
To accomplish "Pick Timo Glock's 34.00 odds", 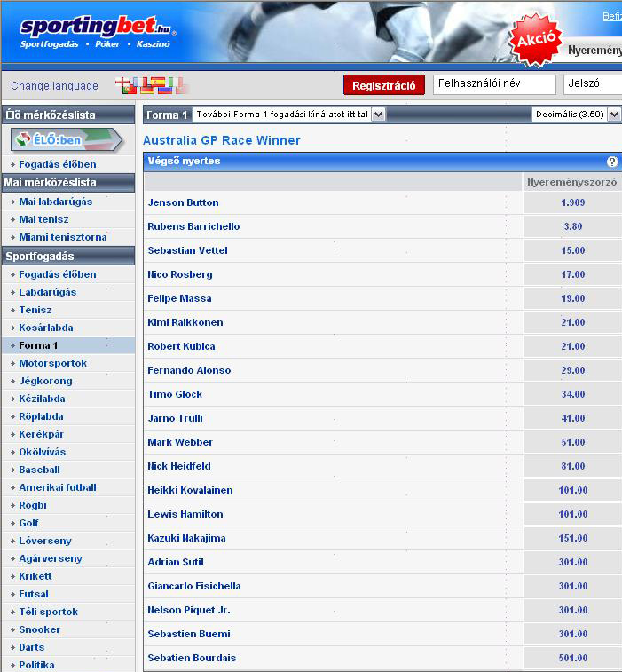I will pyautogui.click(x=572, y=395).
